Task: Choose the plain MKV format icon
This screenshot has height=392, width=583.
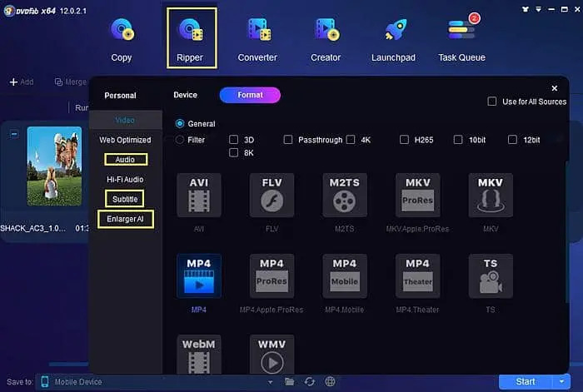Action: [491, 196]
